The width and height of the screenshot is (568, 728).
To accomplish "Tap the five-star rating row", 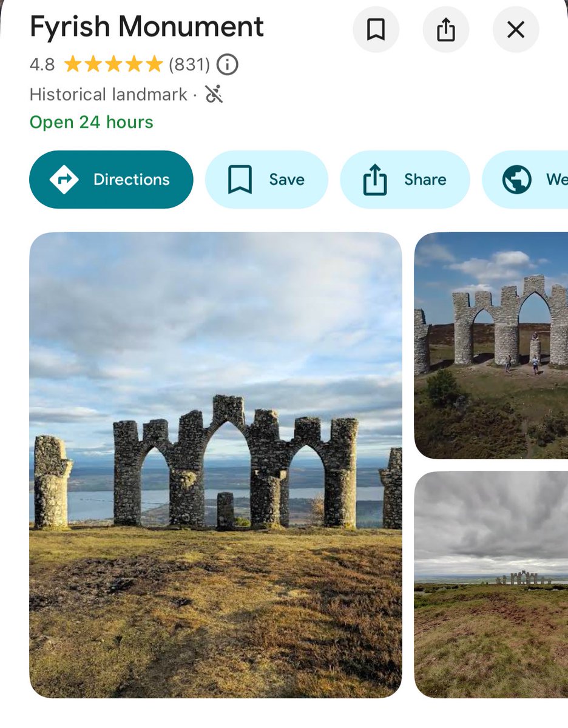I will pyautogui.click(x=113, y=64).
